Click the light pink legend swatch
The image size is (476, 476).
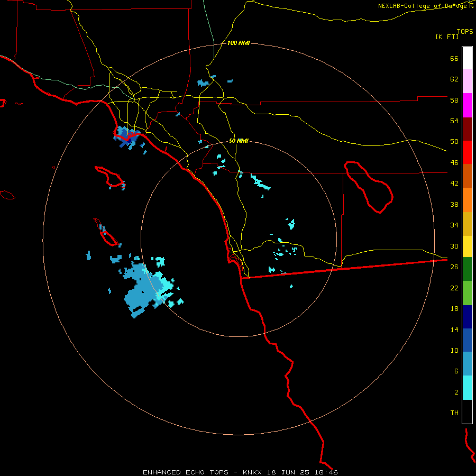pyautogui.click(x=467, y=81)
